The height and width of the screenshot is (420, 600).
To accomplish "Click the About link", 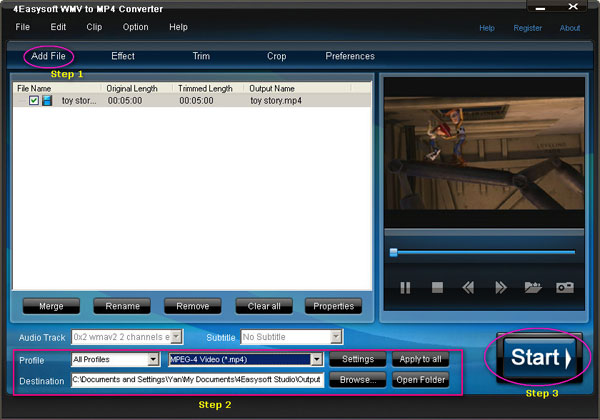I will (570, 28).
